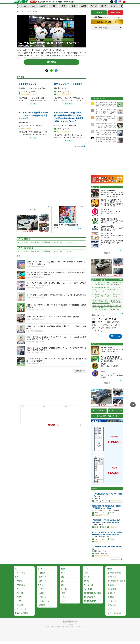Click the ログイン button

[x=99, y=13]
